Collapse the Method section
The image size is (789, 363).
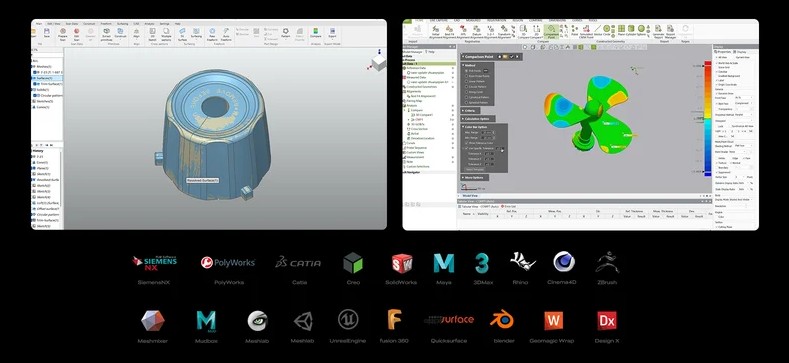click(463, 65)
